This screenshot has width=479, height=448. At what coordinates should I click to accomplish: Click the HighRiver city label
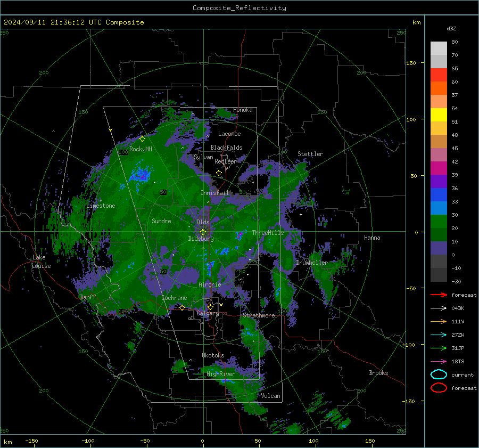[221, 374]
